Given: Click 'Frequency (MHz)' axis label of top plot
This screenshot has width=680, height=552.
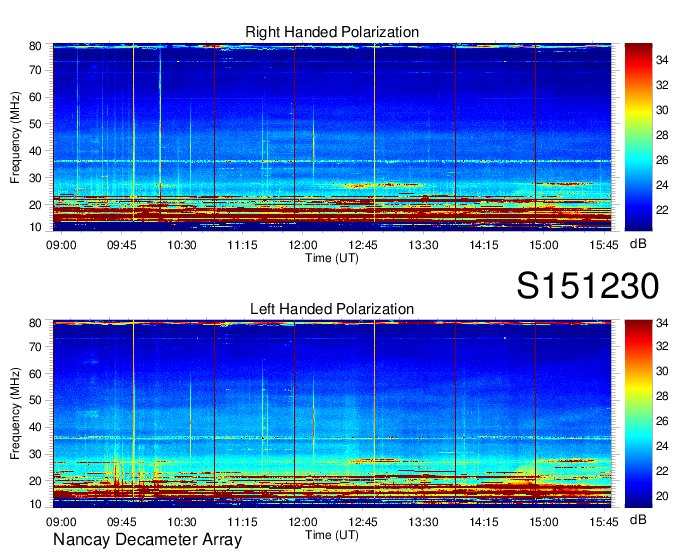Looking at the screenshot, I should click(x=15, y=137).
